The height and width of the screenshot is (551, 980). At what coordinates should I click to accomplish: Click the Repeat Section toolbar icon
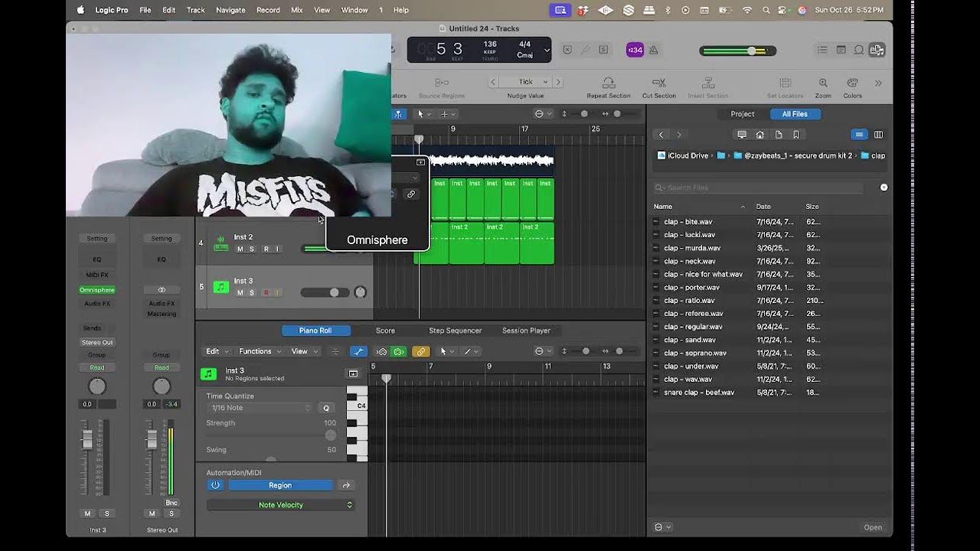tap(609, 83)
